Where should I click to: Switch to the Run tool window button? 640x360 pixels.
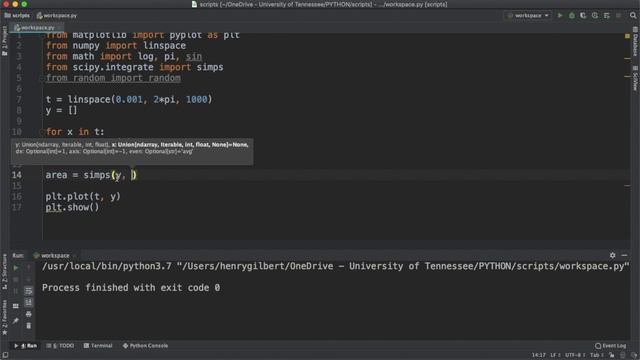pyautogui.click(x=26, y=346)
